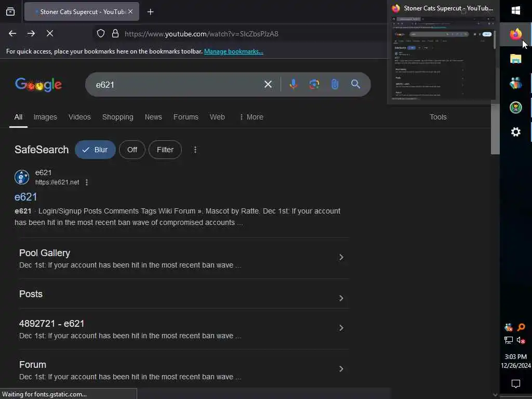Image resolution: width=532 pixels, height=399 pixels.
Task: Open about this result menu for e621.net
Action: pyautogui.click(x=87, y=182)
